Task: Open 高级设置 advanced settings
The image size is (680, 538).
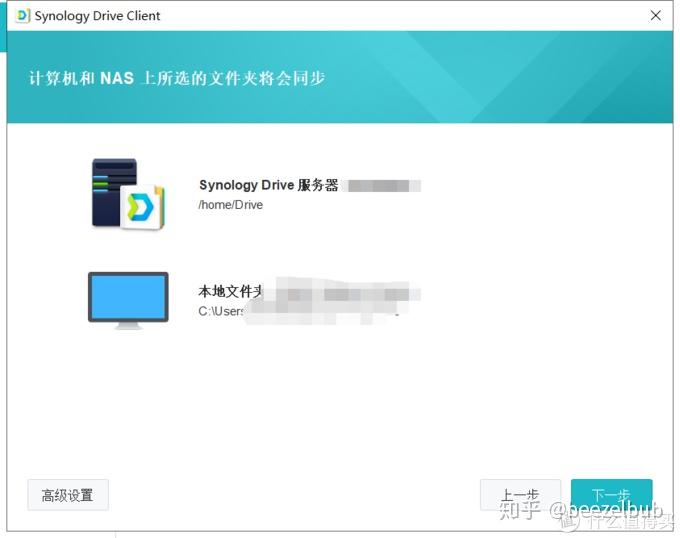Action: [x=68, y=495]
